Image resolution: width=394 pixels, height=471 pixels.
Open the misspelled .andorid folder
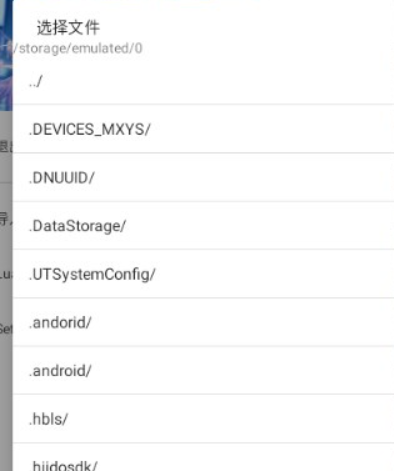pyautogui.click(x=203, y=322)
